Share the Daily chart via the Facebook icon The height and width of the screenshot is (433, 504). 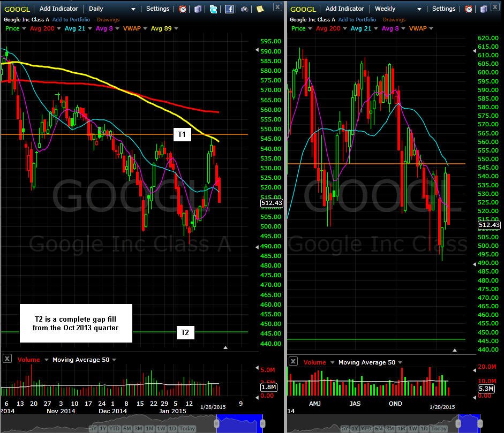click(229, 9)
